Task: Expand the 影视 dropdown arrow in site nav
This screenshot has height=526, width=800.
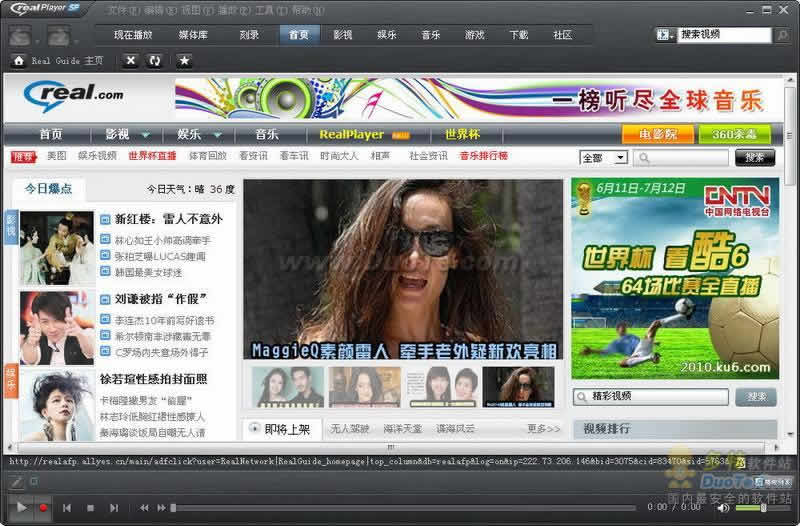Action: tap(146, 135)
